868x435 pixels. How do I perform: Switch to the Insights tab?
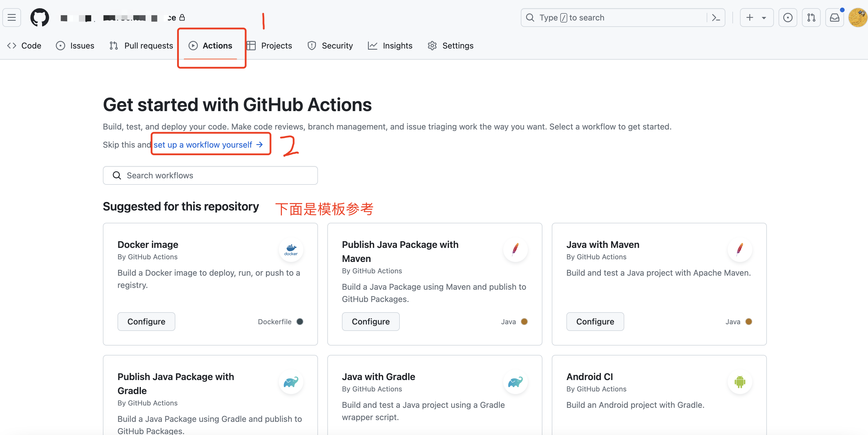pyautogui.click(x=390, y=46)
